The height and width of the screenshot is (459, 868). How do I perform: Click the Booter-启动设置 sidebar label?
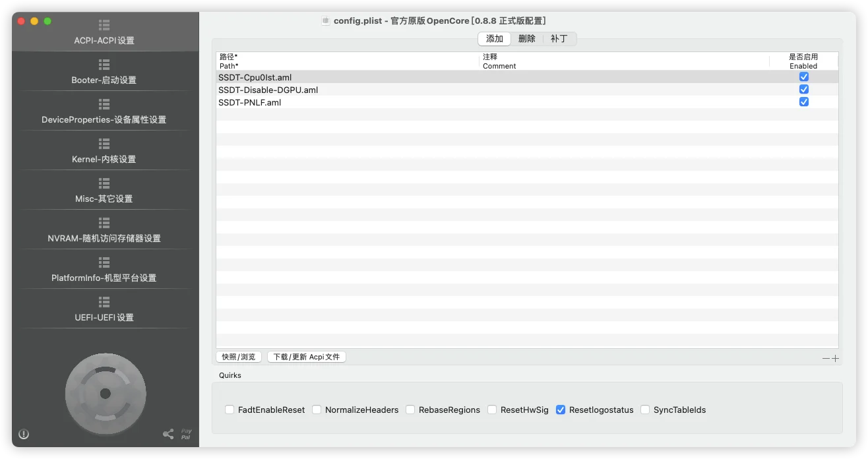tap(104, 80)
